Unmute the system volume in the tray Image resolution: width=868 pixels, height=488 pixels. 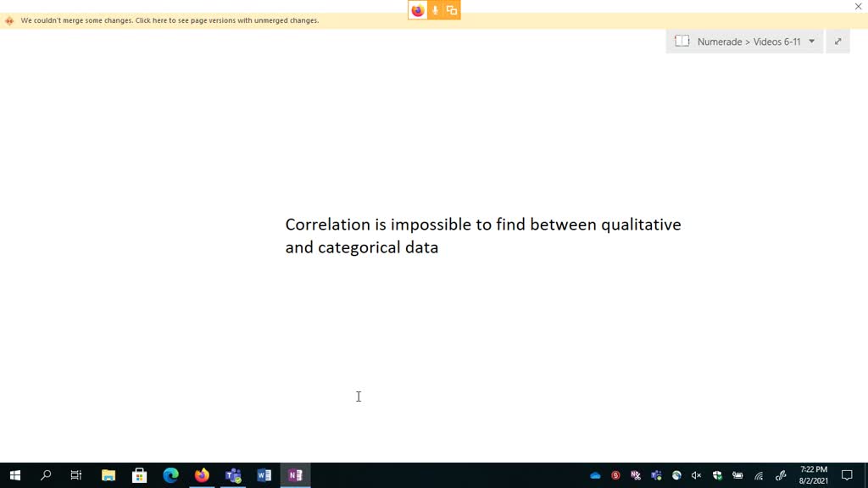point(695,475)
